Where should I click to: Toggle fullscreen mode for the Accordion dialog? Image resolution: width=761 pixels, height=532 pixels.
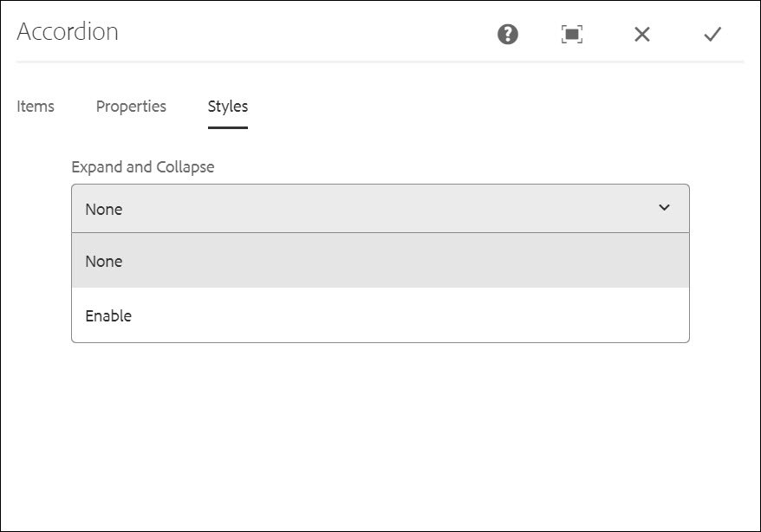coord(572,34)
